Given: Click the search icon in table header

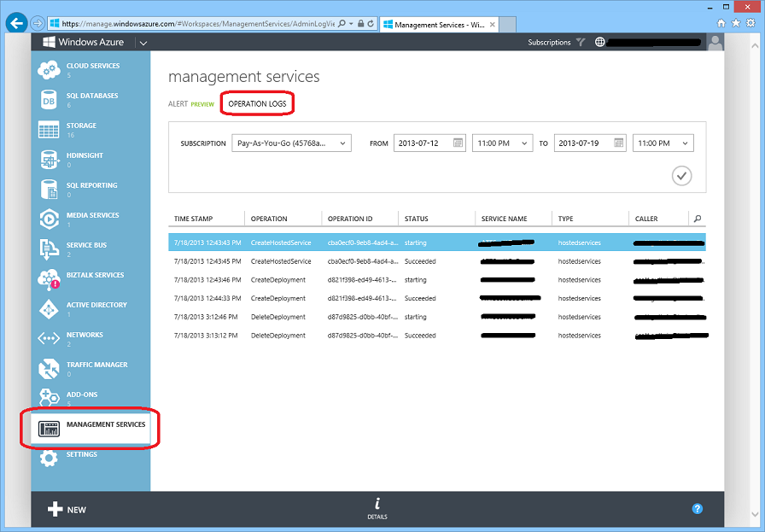Looking at the screenshot, I should point(698,219).
